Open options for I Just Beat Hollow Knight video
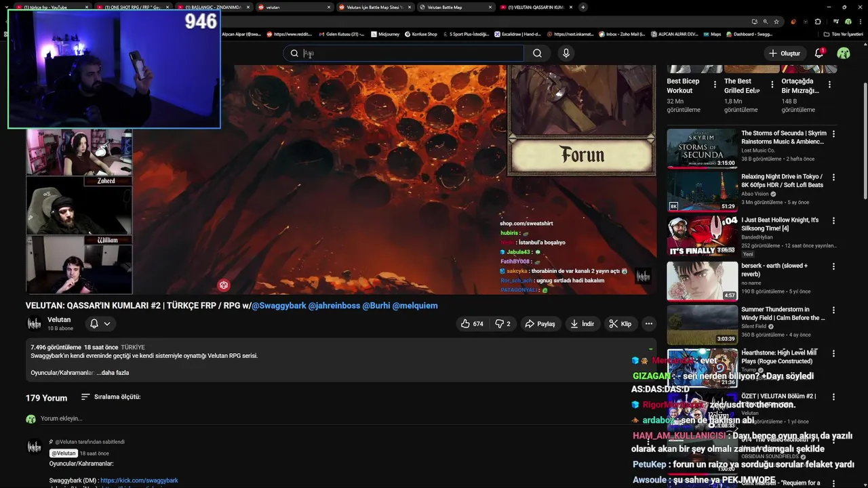 coord(833,221)
